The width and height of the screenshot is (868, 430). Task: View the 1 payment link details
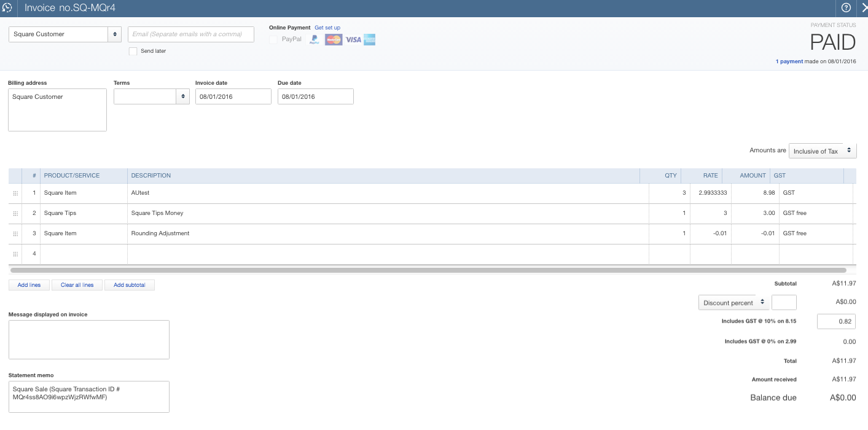(789, 61)
